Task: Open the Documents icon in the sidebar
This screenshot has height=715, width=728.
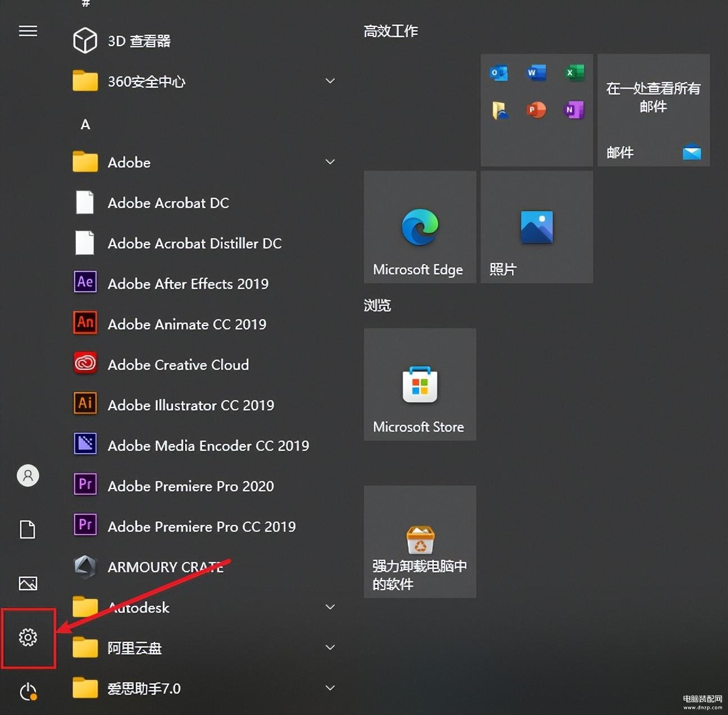Action: point(28,529)
